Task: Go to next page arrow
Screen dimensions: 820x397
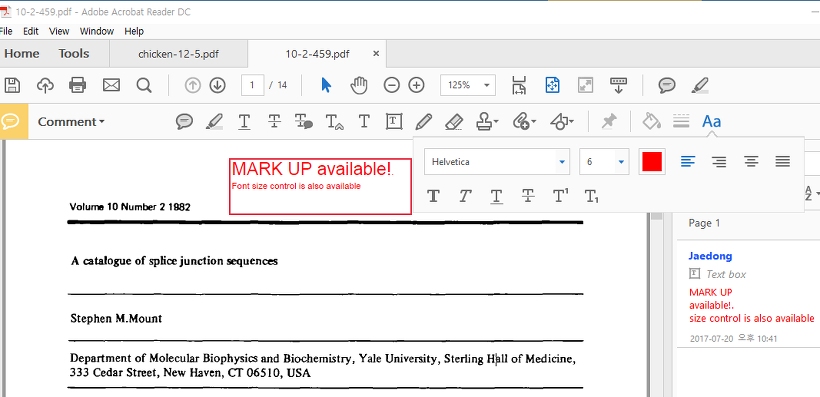Action: pyautogui.click(x=217, y=85)
